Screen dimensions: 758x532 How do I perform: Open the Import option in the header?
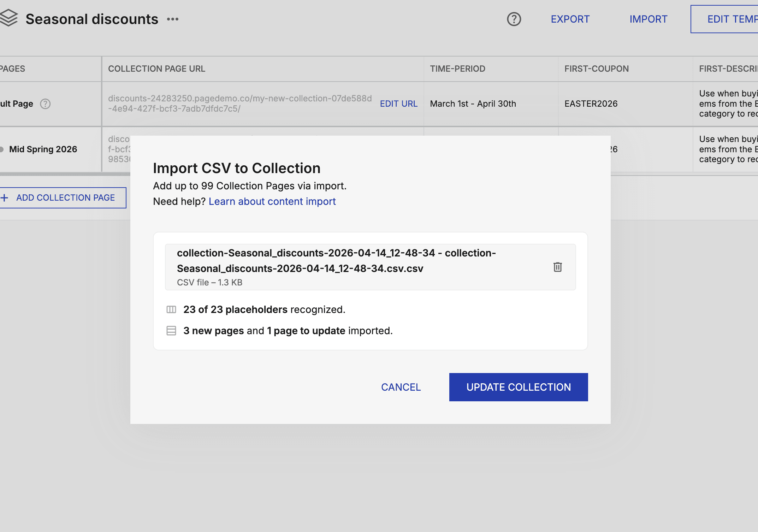coord(648,19)
